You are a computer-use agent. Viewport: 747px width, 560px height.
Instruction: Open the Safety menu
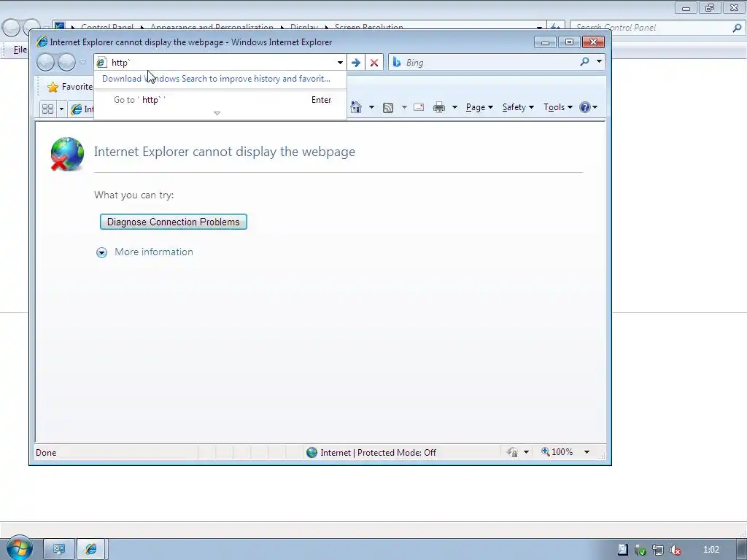pyautogui.click(x=518, y=107)
